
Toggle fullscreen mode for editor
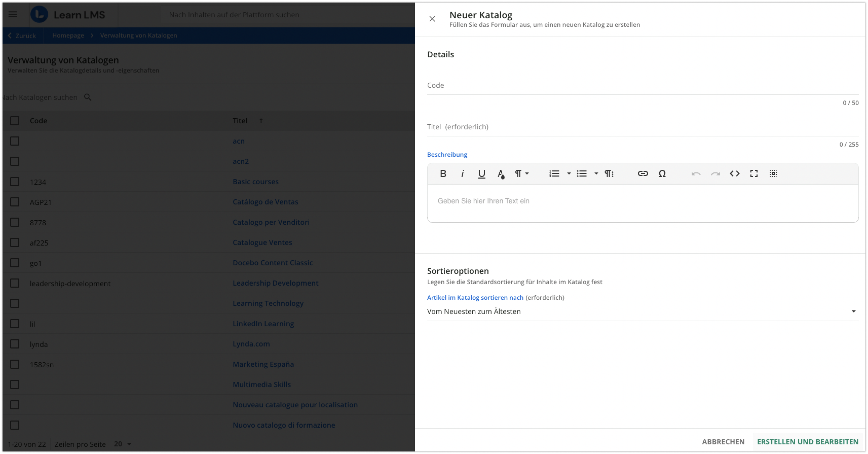754,173
